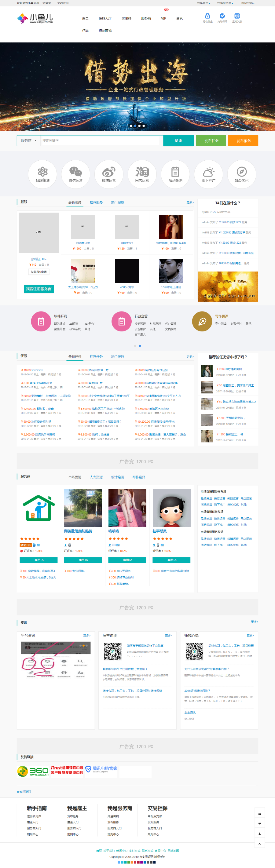Click the 交易保障 checkmark icon
Screen dimensions: 275x868
(222, 16)
